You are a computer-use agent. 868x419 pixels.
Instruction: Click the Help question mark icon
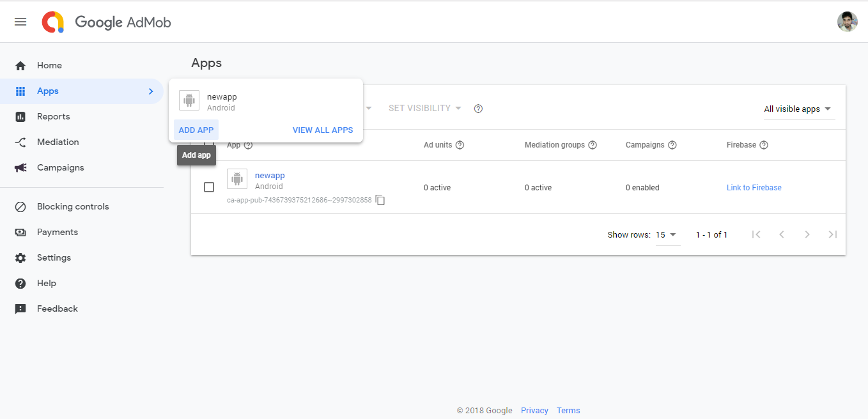click(20, 284)
